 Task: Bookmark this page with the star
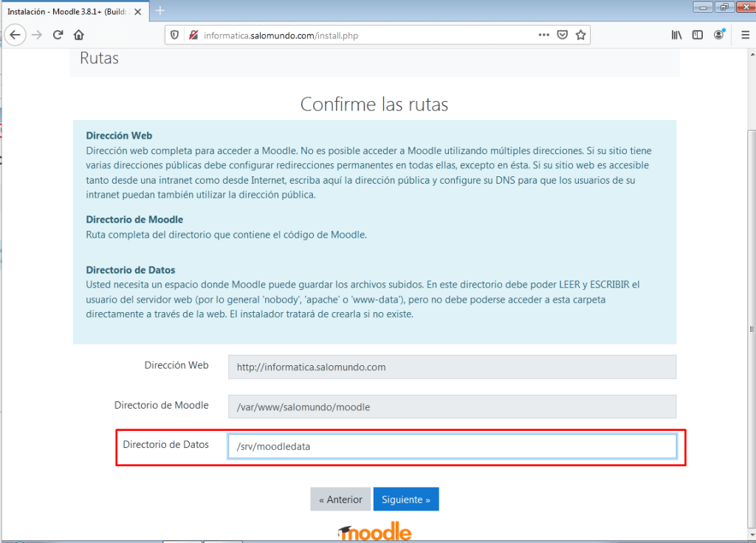[x=581, y=35]
